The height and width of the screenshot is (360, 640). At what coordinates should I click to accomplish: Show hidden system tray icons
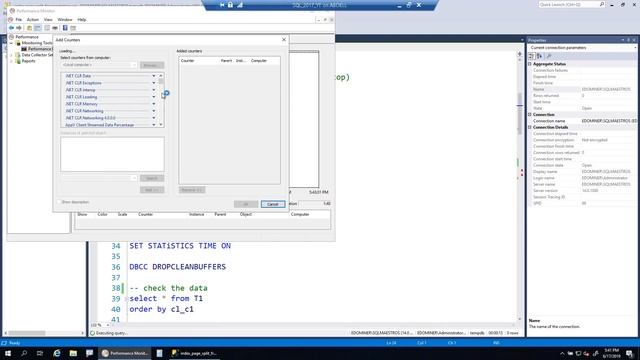point(562,353)
